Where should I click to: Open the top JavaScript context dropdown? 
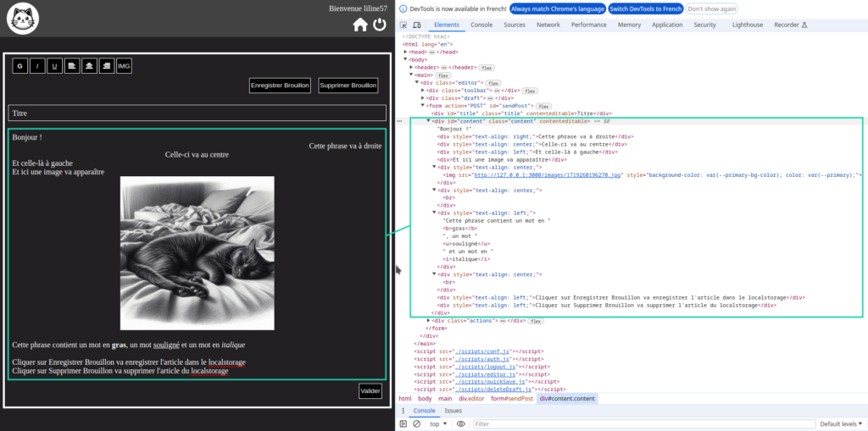438,424
